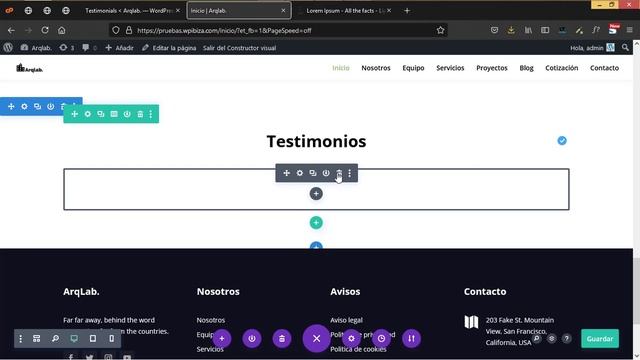Screen dimensions: 640x360
Task: Close the purple builder menu X
Action: 316,338
